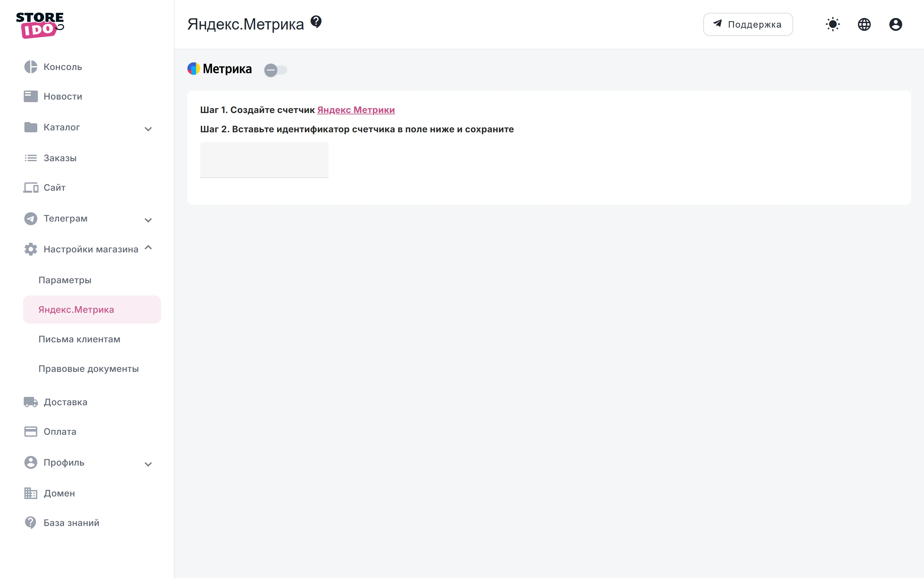Collapse the Настройки магазина section chevron
The width and height of the screenshot is (924, 578).
(x=148, y=247)
